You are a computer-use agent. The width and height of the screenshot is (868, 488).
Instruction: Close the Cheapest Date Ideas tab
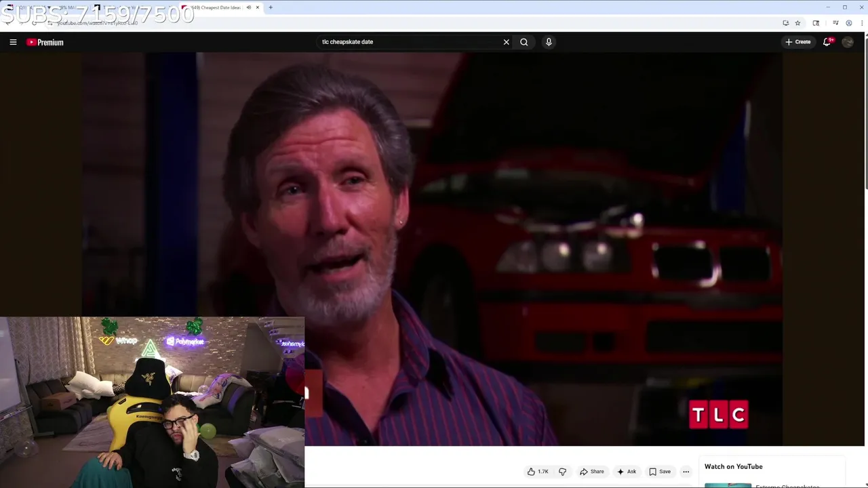click(x=258, y=7)
